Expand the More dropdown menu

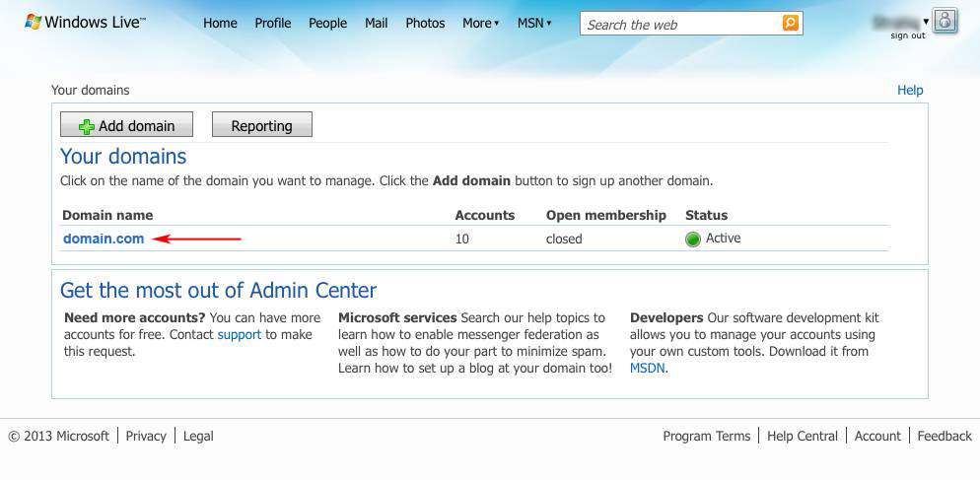point(480,23)
